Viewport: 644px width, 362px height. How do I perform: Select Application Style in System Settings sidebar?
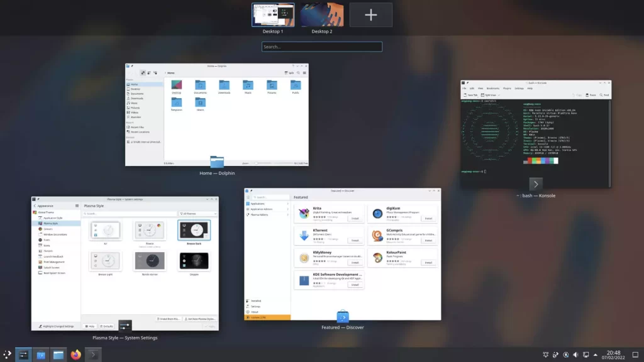[x=56, y=218]
